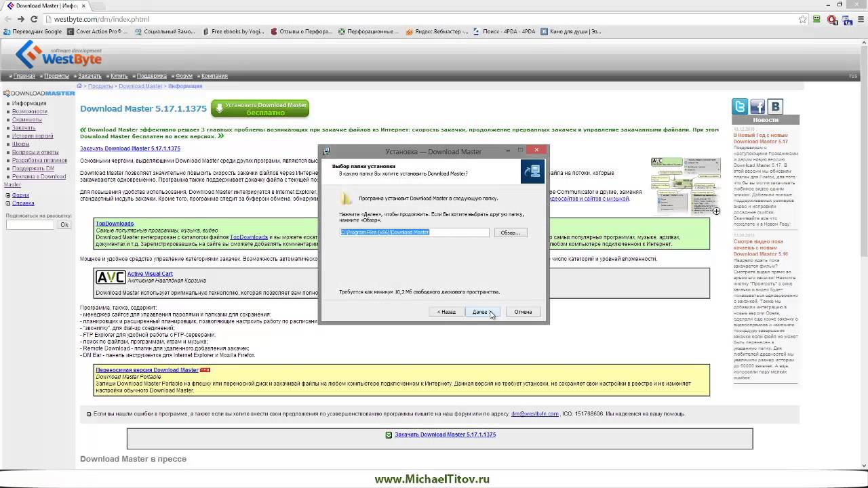Viewport: 868px width, 488px height.
Task: Open Разработка плагинов in the sidebar
Action: pos(39,161)
